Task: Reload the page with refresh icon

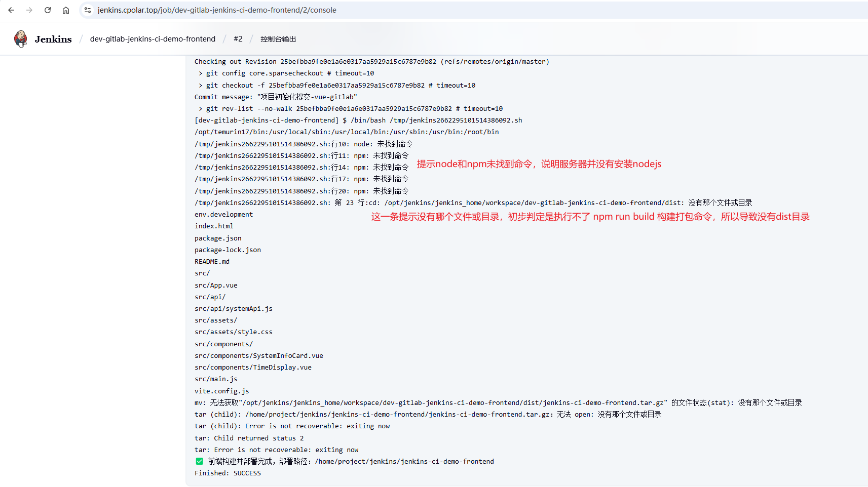Action: pos(48,10)
